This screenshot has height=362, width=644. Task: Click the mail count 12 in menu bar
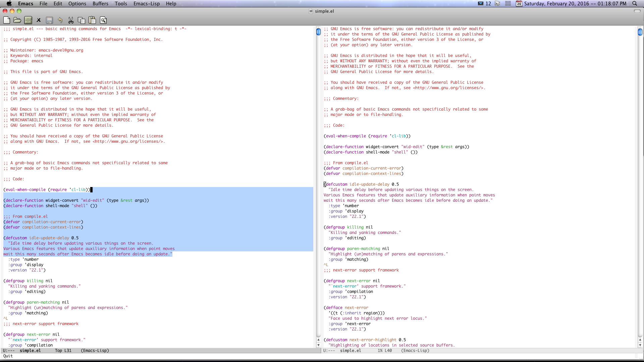coord(488,4)
